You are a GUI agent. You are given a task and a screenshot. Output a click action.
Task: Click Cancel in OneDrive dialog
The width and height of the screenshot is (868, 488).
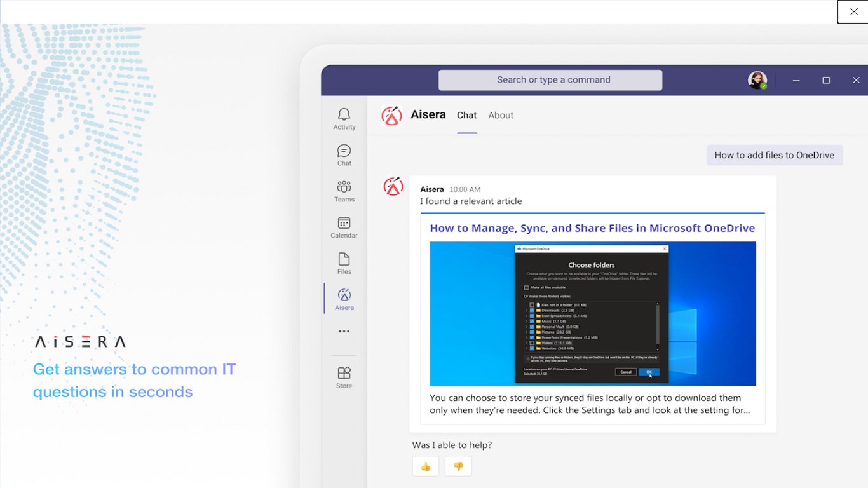click(626, 372)
